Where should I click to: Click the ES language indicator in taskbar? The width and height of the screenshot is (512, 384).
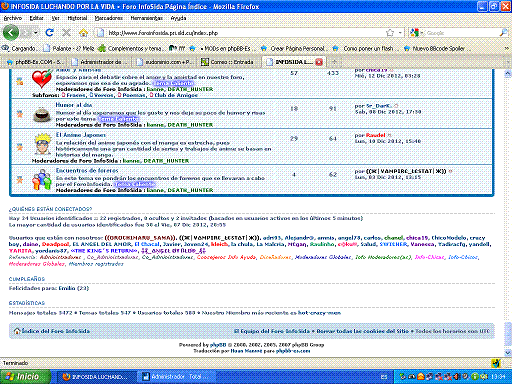point(384,377)
